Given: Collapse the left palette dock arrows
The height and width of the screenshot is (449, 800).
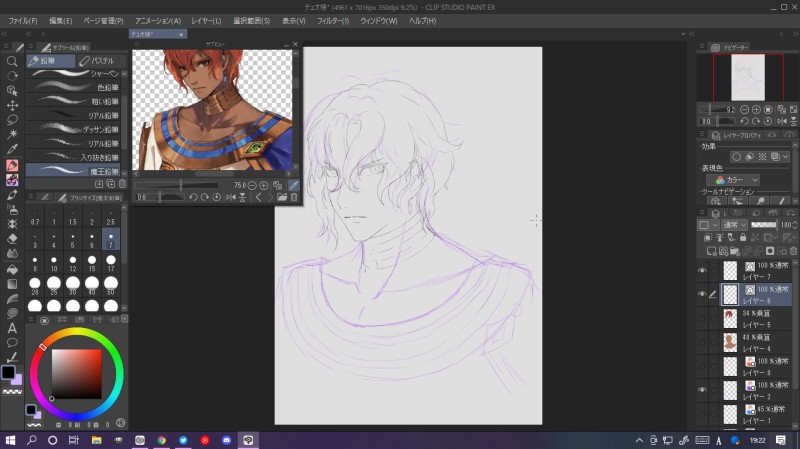Looking at the screenshot, I should (x=5, y=34).
